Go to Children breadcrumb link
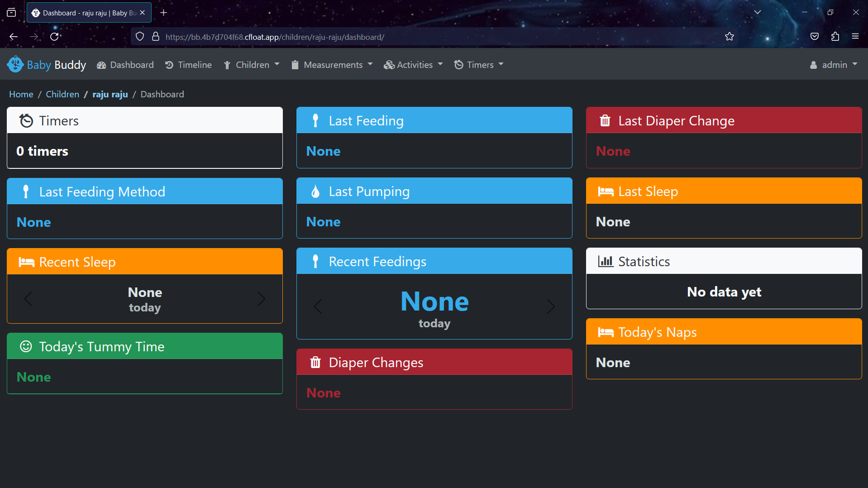This screenshot has width=868, height=488. 62,94
